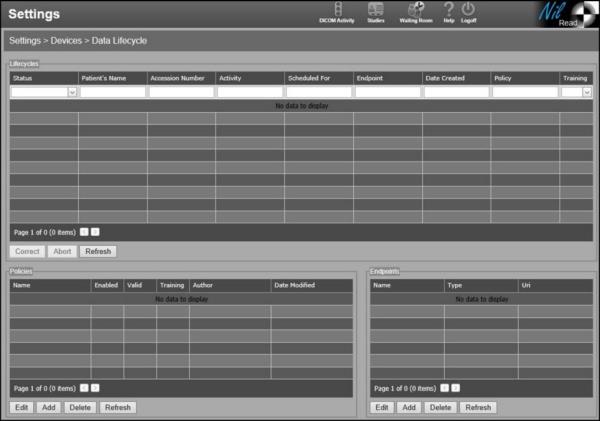Expand the Status filter dropdown

72,92
